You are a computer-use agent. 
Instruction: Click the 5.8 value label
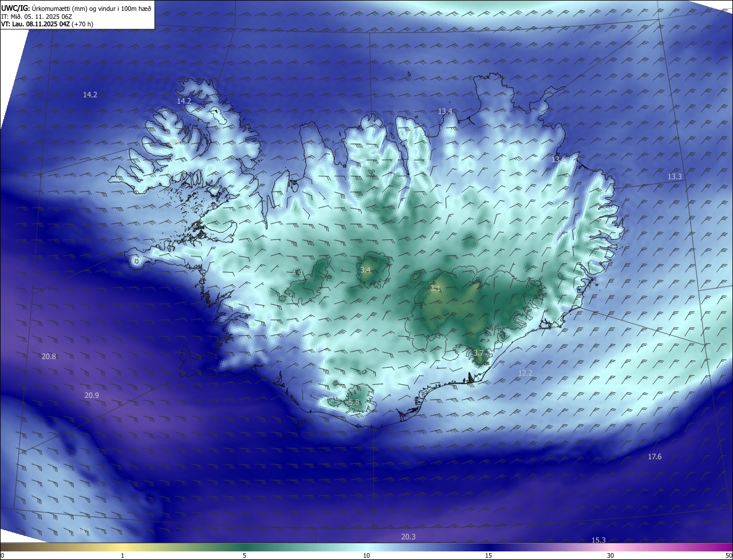click(x=354, y=403)
